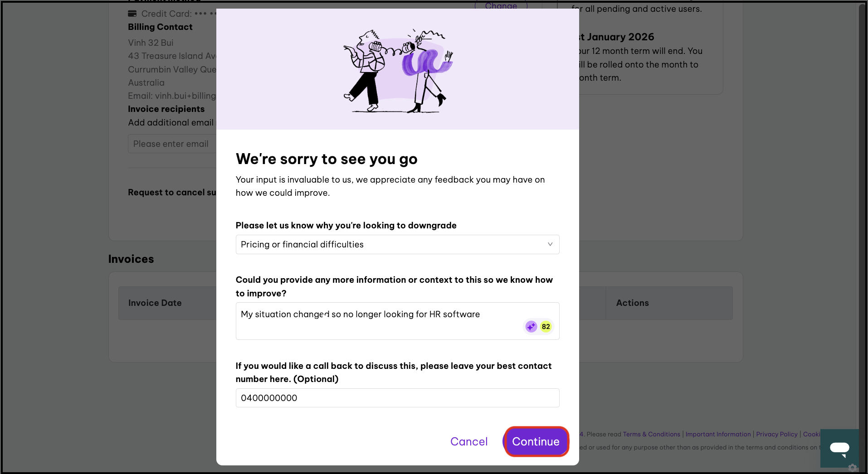Screen dimensions: 868x474
Task: Expand the downgrade reason dropdown chevron
Action: click(550, 244)
